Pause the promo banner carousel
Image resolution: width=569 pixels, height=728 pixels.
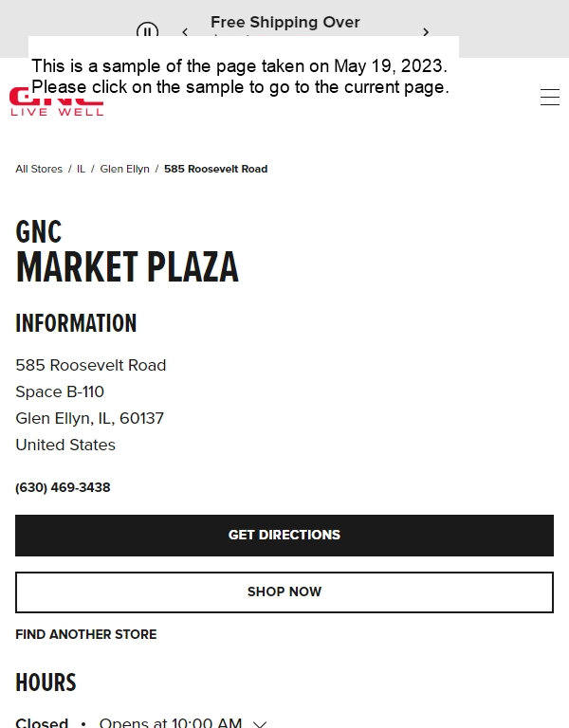(147, 29)
